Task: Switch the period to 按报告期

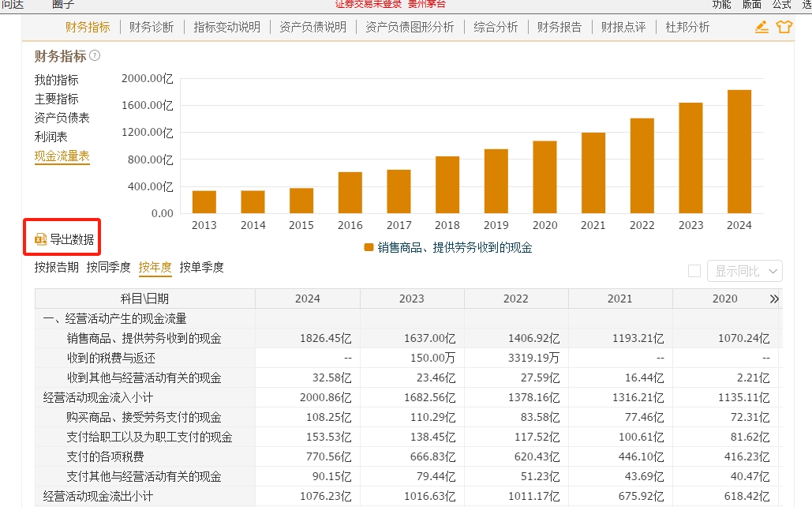Action: pos(56,267)
